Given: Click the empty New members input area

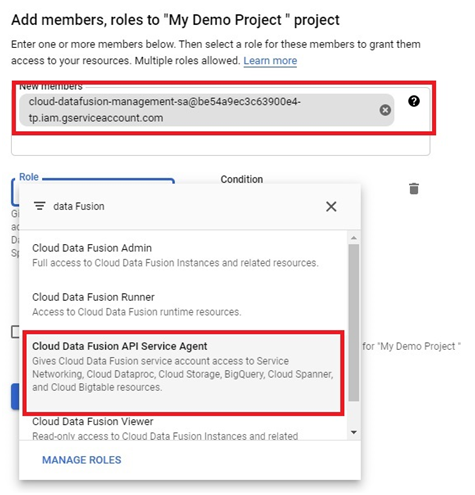Looking at the screenshot, I should tap(220, 145).
